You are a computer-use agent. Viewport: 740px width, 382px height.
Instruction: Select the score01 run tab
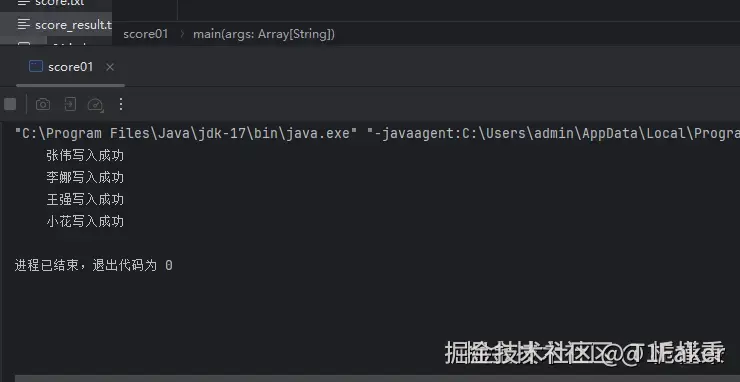pyautogui.click(x=71, y=67)
